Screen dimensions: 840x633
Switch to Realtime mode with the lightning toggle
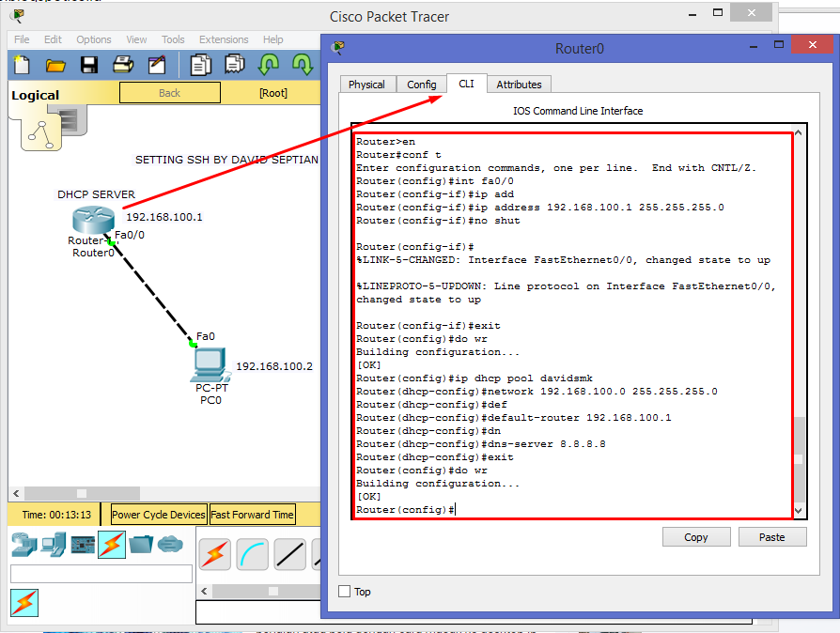click(x=23, y=603)
